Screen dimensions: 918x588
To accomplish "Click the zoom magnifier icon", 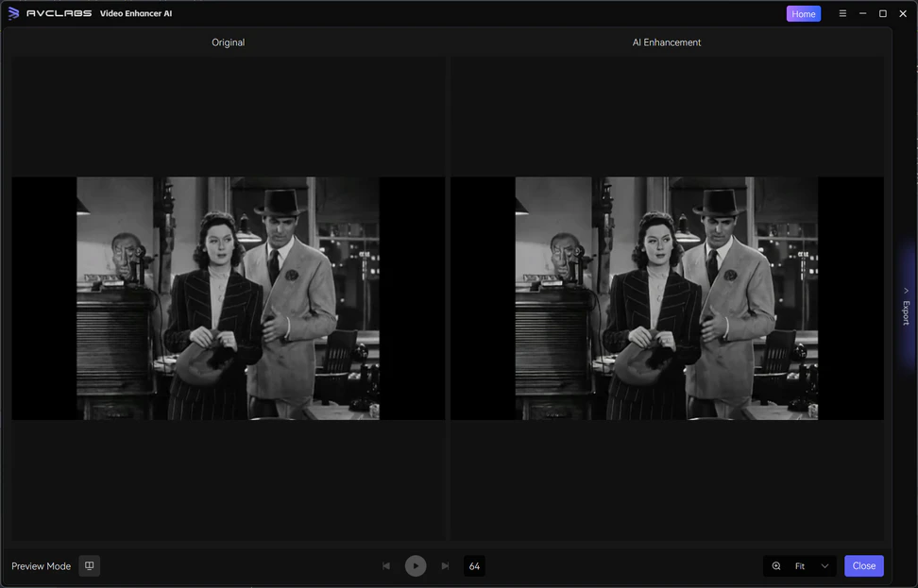I will (x=776, y=565).
